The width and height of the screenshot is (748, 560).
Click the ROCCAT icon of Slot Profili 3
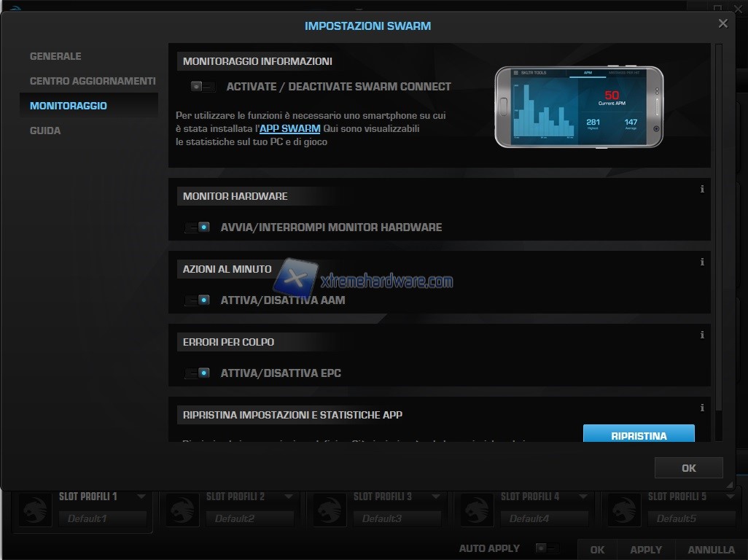pyautogui.click(x=330, y=510)
